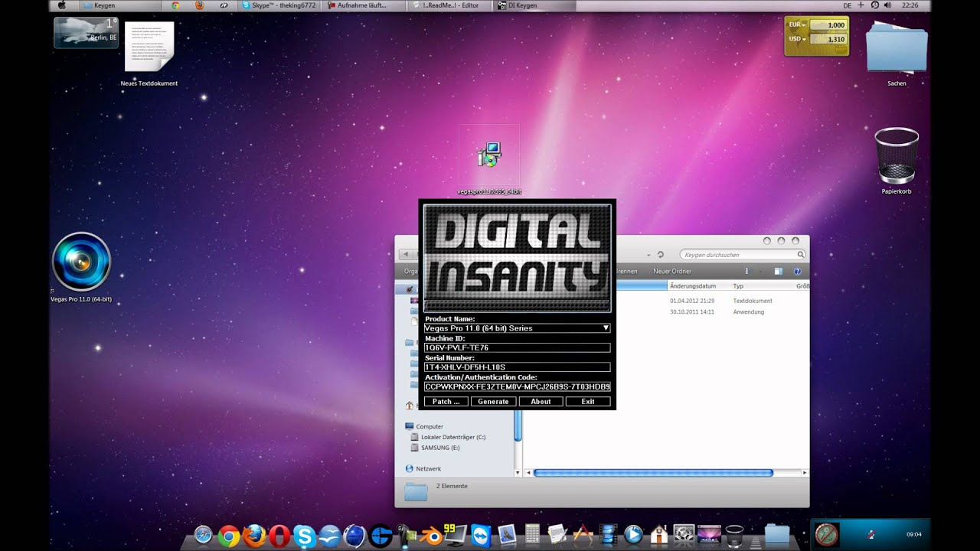Screen dimensions: 980x551
Task: Open the USD currency dropdown in the widget
Action: click(x=798, y=39)
